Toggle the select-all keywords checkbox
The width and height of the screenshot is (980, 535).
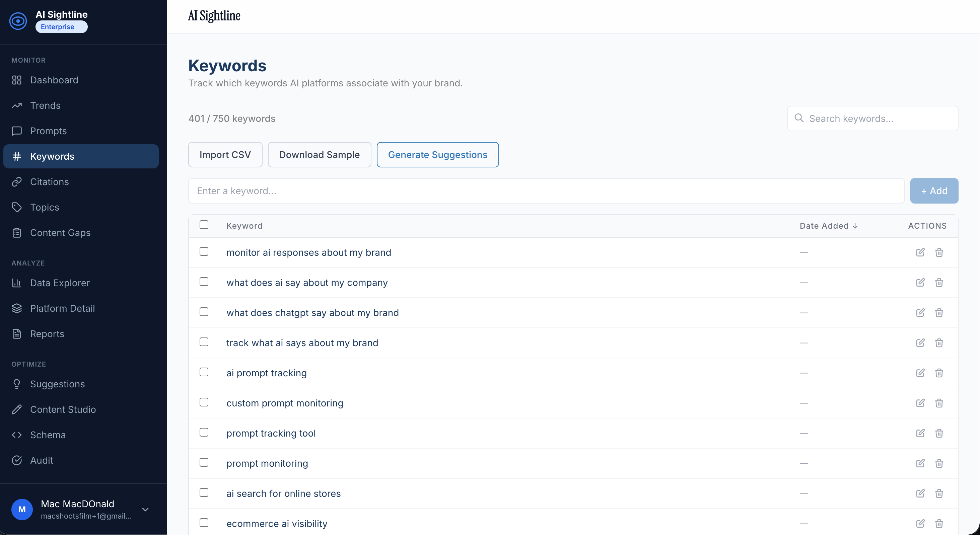pyautogui.click(x=204, y=225)
